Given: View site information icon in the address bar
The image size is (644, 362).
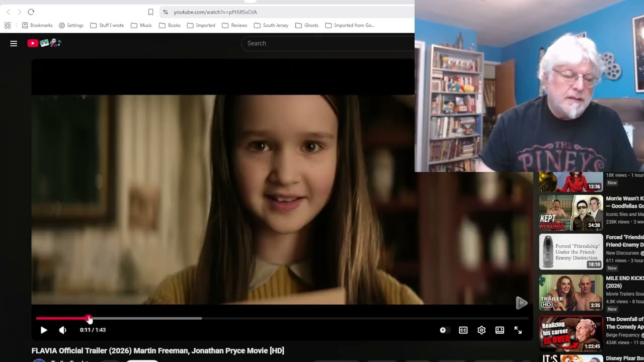Looking at the screenshot, I should tap(166, 12).
